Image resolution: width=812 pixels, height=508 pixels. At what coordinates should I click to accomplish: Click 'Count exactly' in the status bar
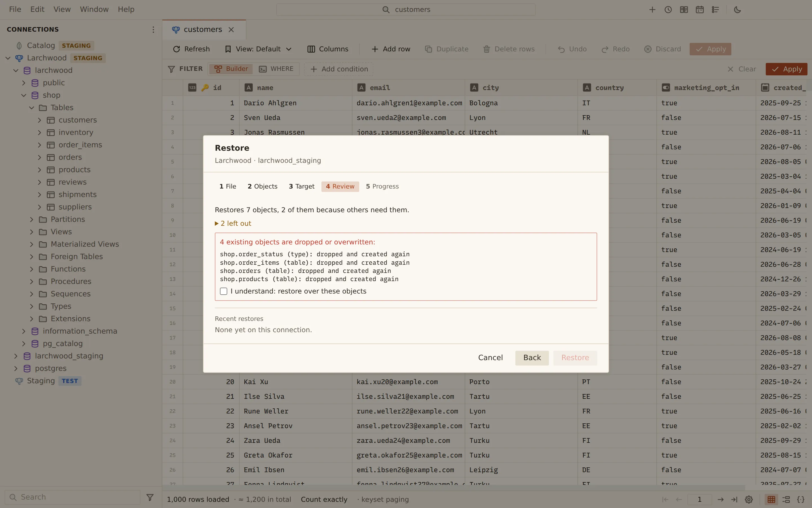coord(324,500)
